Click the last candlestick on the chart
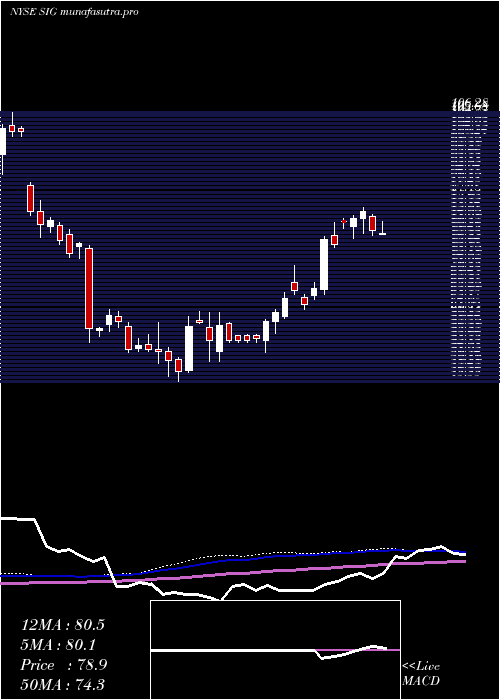The height and width of the screenshot is (700, 500). pos(382,228)
